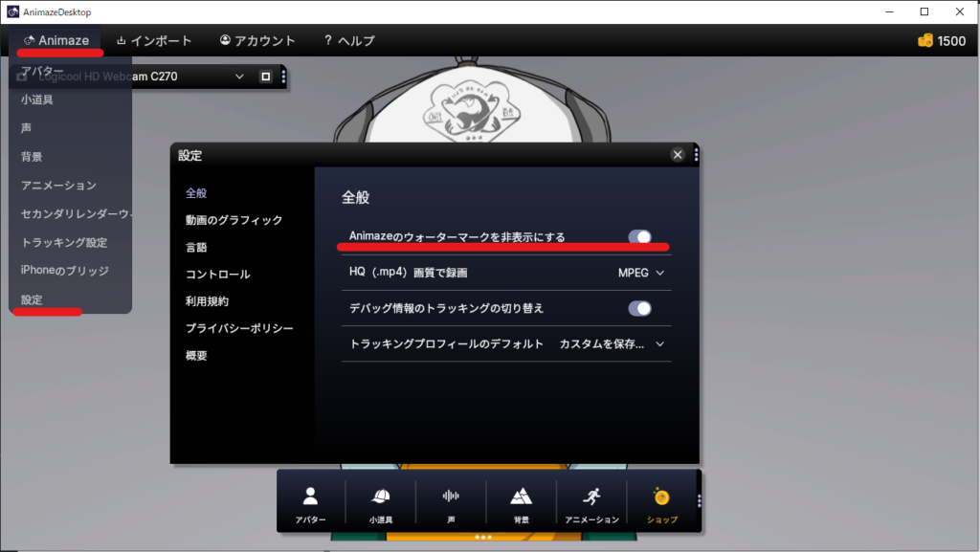Click the トラッキングプロフィールのデフォルト label

click(x=446, y=344)
